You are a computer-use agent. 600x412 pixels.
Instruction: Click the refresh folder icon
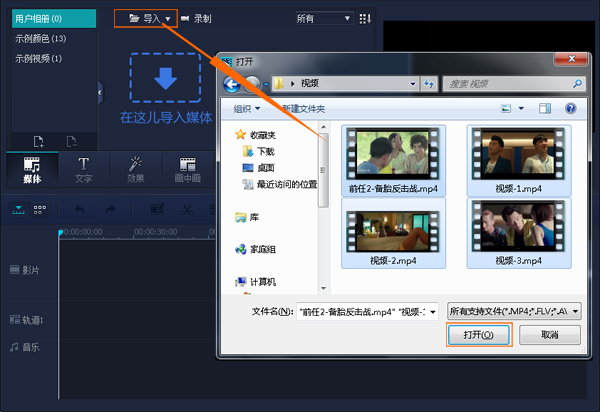pos(429,84)
